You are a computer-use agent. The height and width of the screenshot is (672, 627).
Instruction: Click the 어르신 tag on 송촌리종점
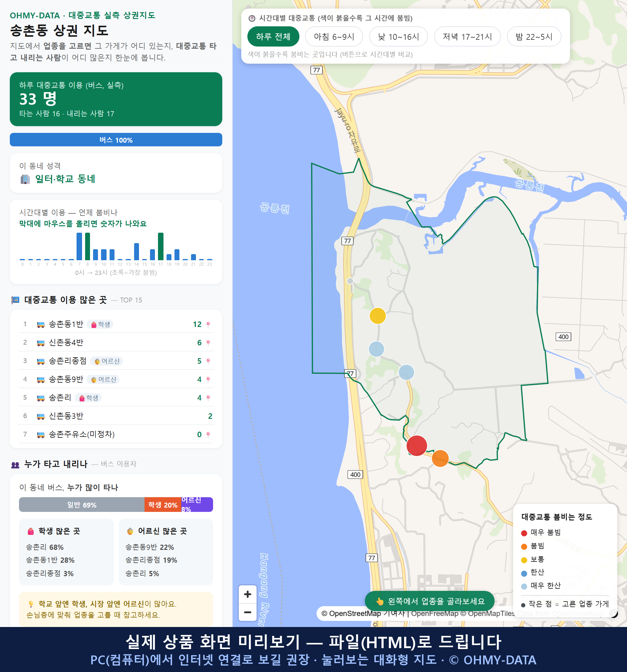(x=107, y=361)
